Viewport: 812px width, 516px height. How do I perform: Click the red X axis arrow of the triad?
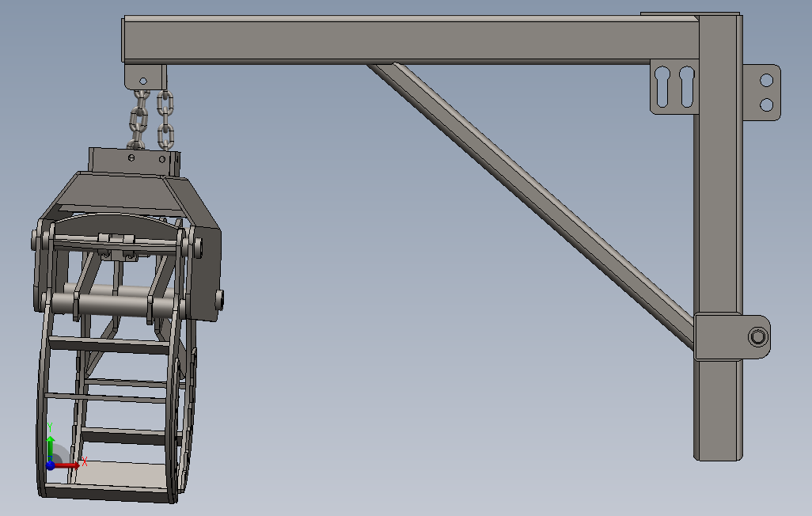click(x=67, y=466)
